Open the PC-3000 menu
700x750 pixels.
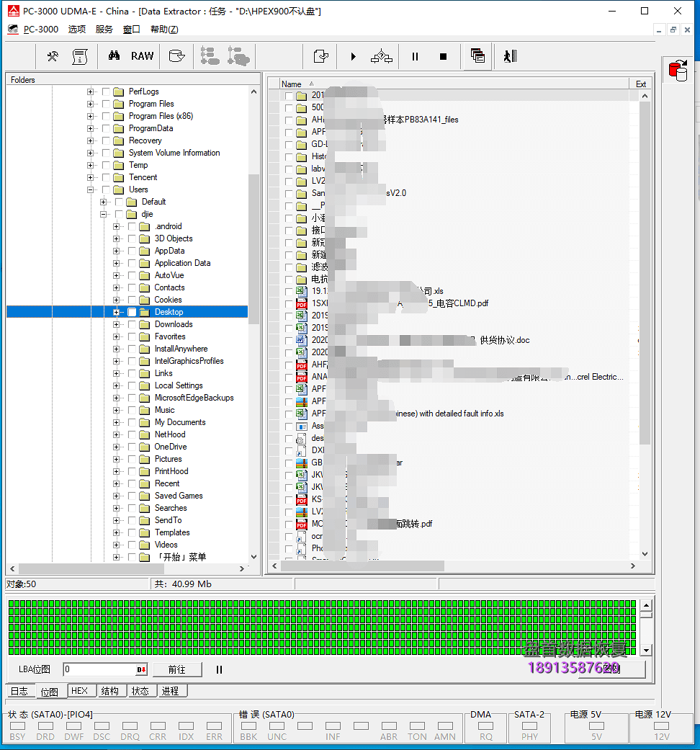41,29
